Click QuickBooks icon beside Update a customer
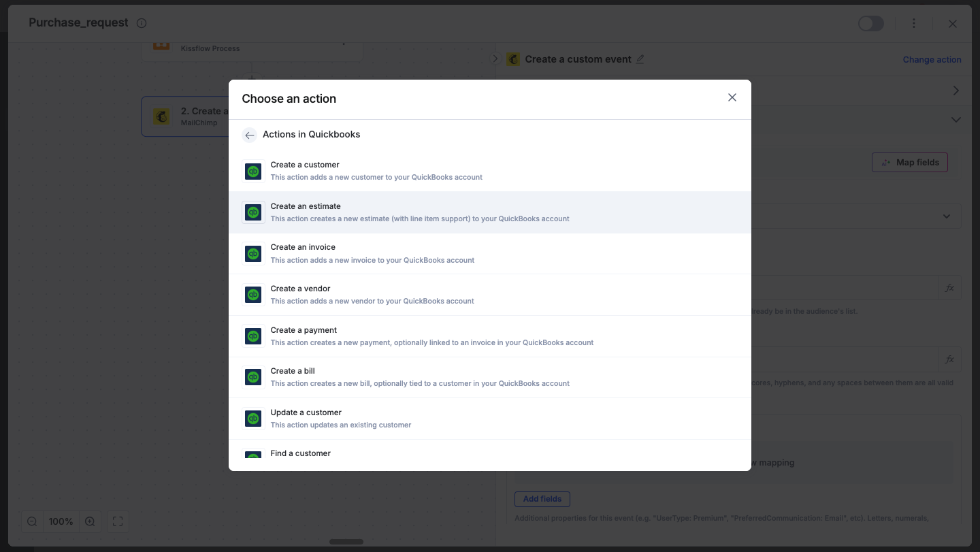 click(253, 419)
